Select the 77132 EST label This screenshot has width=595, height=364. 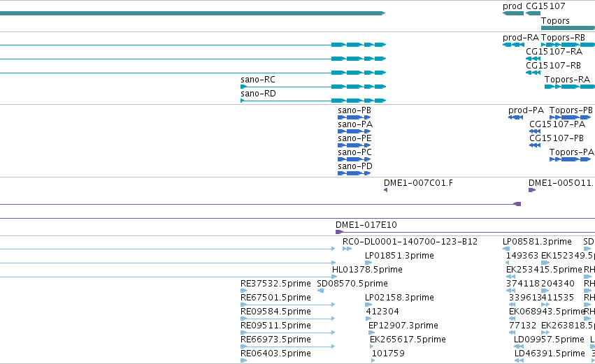522,326
